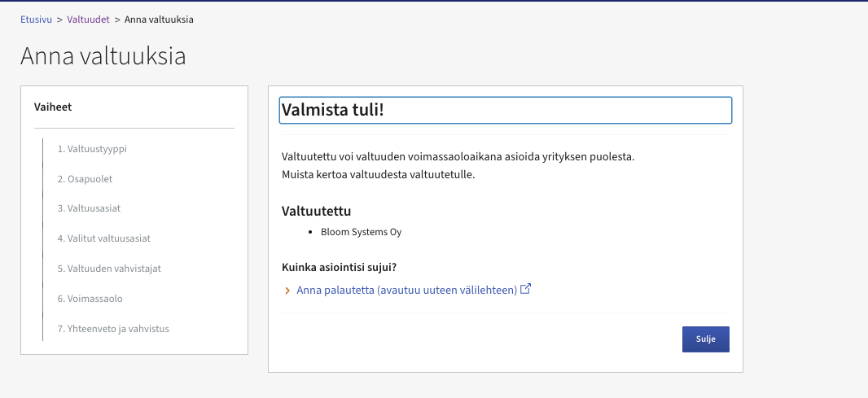Open Anna palautetta feedback link
The image size is (868, 398).
tap(407, 290)
